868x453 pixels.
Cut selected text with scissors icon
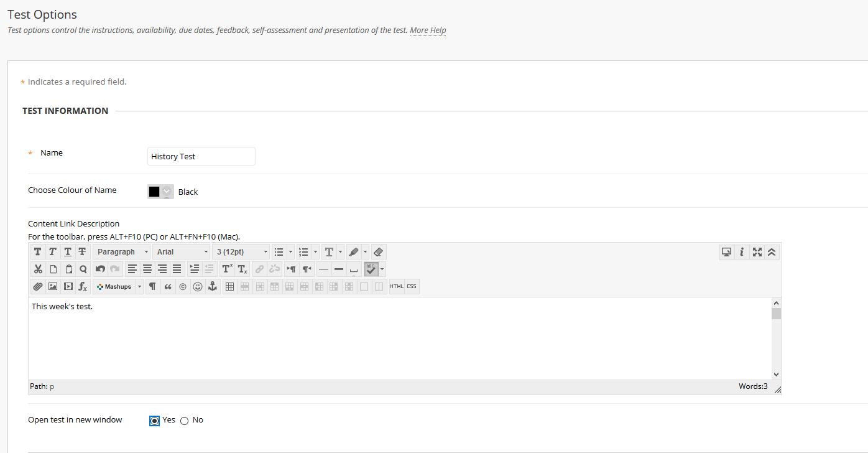tap(38, 269)
